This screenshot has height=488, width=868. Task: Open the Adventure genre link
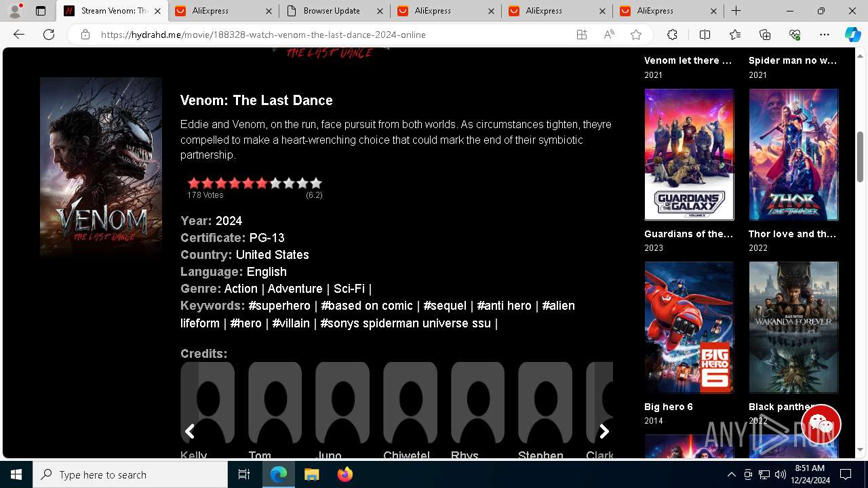point(295,289)
